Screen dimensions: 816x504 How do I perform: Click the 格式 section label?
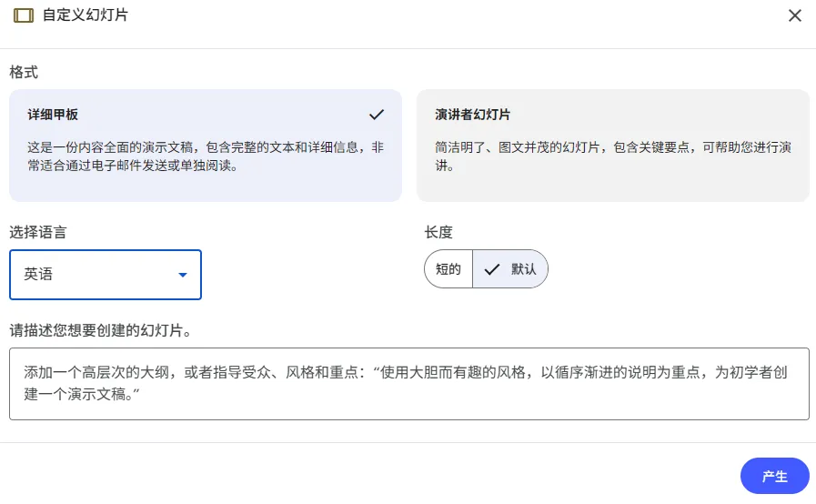pos(24,71)
